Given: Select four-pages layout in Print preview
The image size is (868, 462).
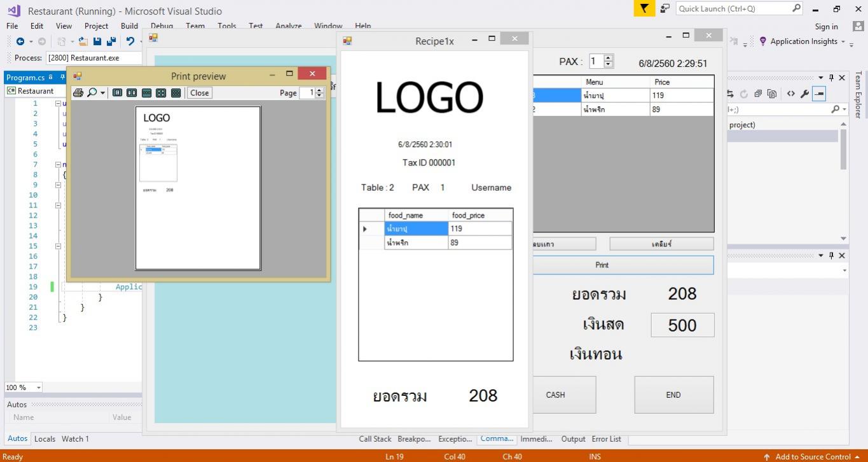Looking at the screenshot, I should 161,93.
